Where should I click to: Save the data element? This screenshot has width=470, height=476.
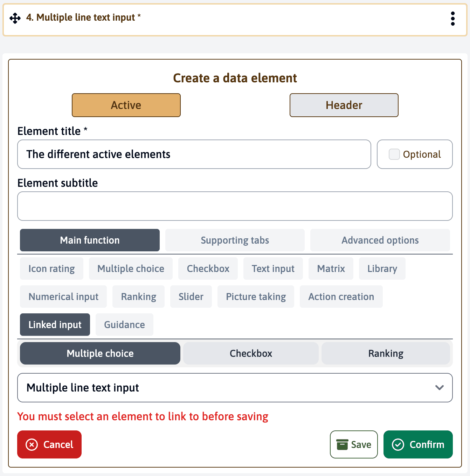pos(354,444)
